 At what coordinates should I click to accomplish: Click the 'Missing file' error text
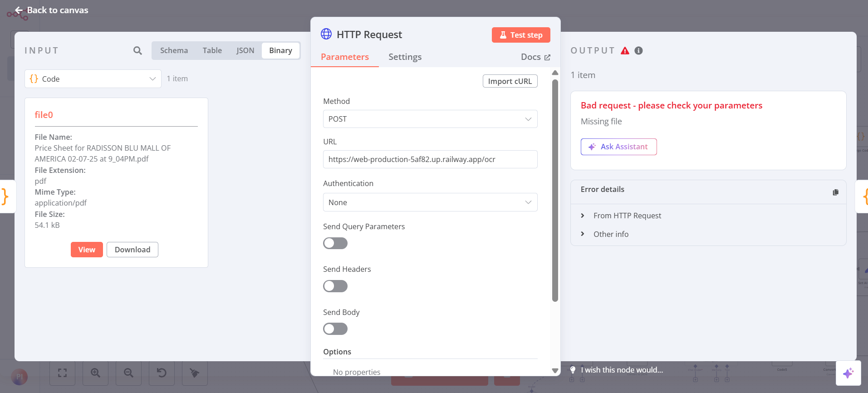point(601,122)
